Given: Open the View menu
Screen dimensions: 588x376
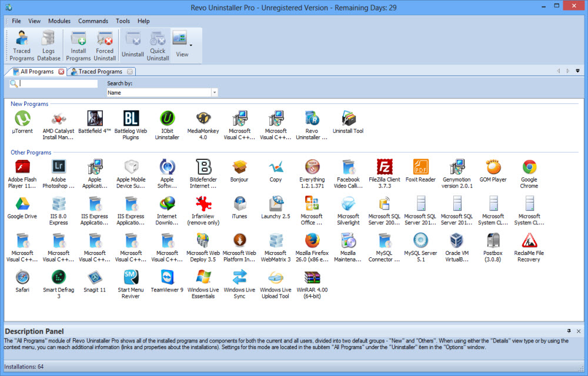Looking at the screenshot, I should [35, 21].
